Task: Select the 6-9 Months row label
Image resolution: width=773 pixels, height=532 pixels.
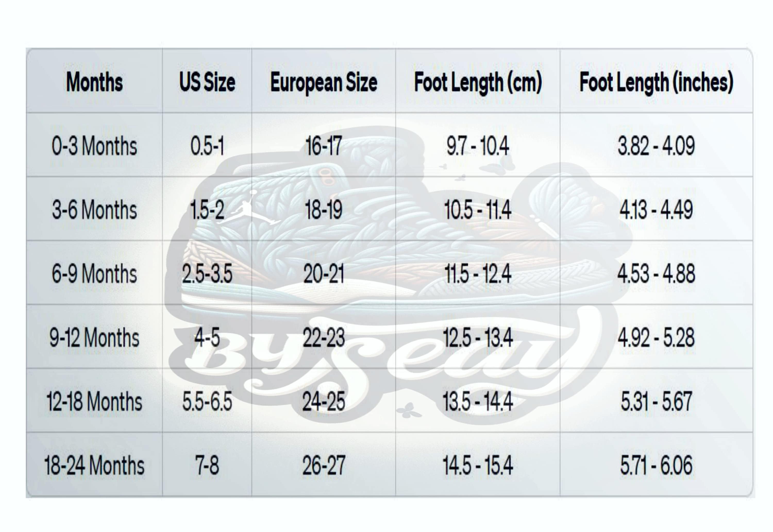Action: [x=94, y=274]
